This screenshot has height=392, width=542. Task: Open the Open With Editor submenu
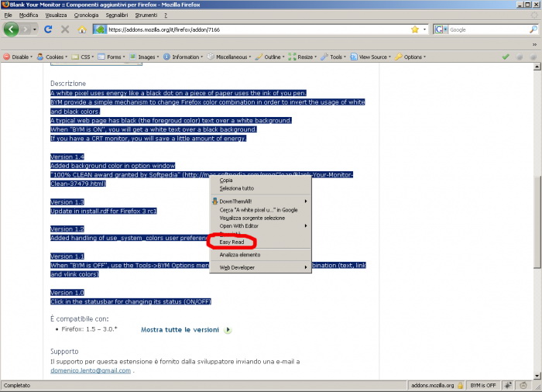(261, 226)
